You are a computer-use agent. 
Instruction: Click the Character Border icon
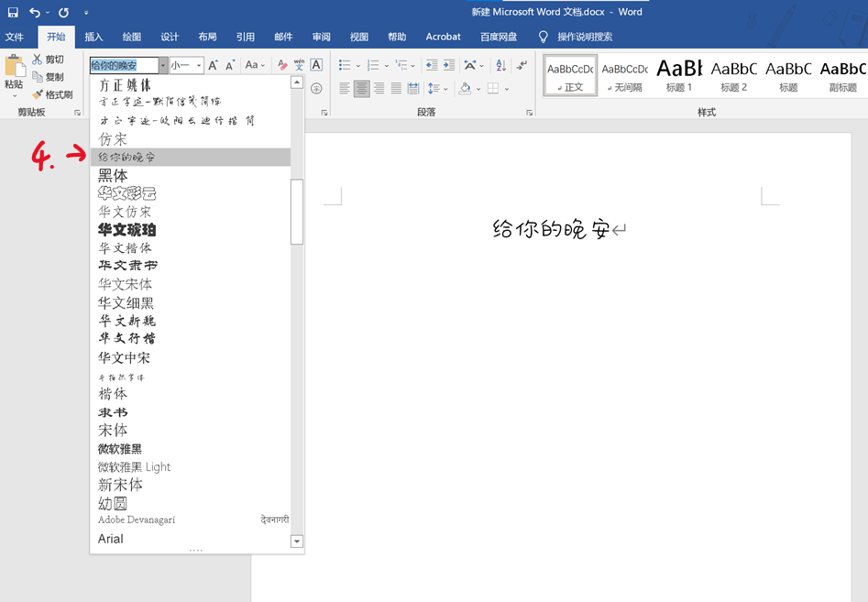tap(314, 65)
